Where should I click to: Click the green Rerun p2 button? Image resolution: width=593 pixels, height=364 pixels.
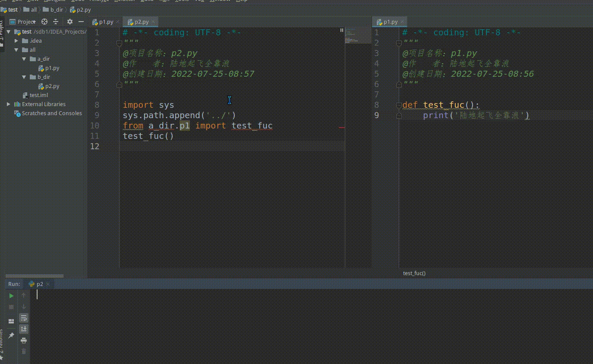(x=12, y=296)
